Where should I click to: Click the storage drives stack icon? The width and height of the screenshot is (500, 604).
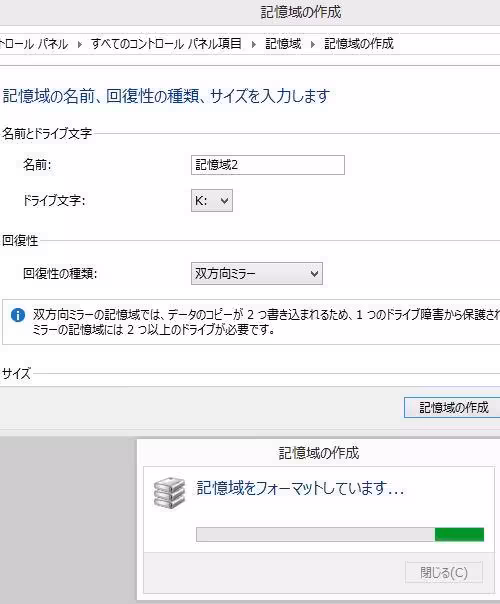[x=169, y=493]
